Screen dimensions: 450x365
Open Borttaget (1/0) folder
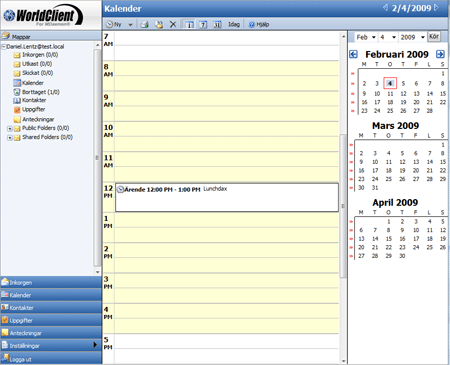37,92
